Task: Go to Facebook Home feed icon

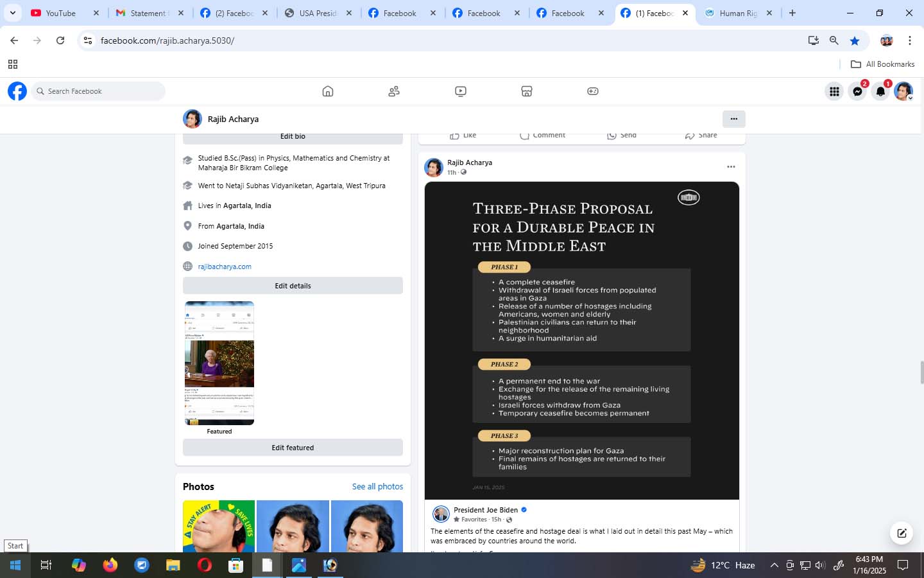Action: 328,91
